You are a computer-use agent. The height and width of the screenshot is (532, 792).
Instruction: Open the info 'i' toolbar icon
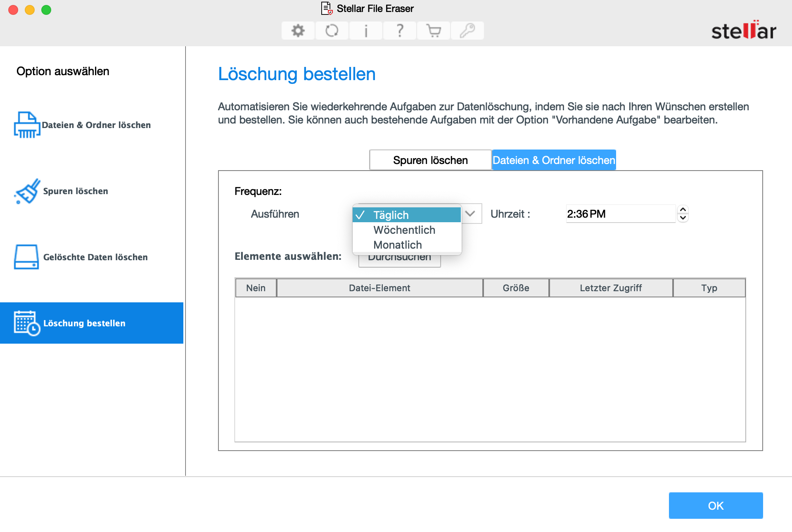point(365,31)
